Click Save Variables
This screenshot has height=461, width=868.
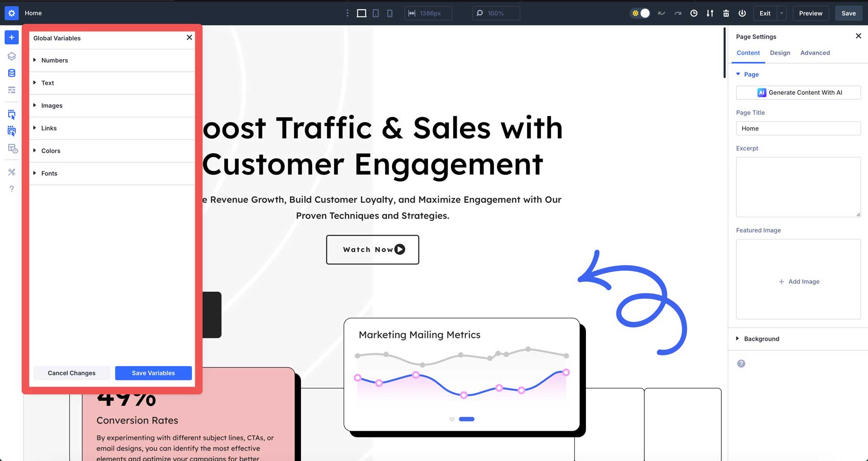pyautogui.click(x=153, y=373)
